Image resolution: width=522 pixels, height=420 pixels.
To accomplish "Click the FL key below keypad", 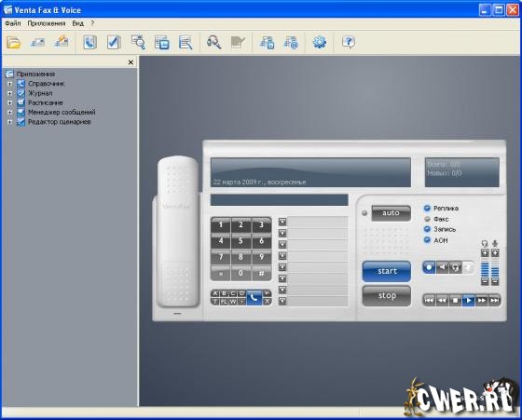I will [x=224, y=302].
